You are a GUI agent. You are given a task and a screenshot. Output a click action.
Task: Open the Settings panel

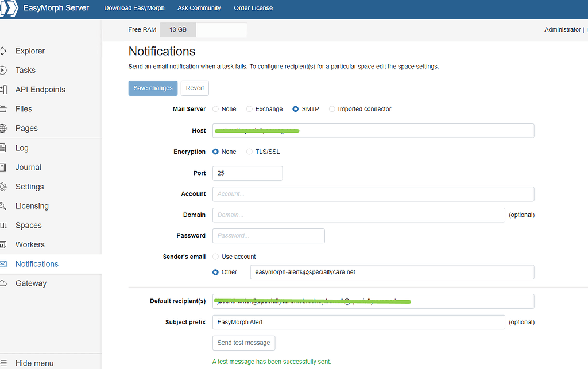[29, 187]
